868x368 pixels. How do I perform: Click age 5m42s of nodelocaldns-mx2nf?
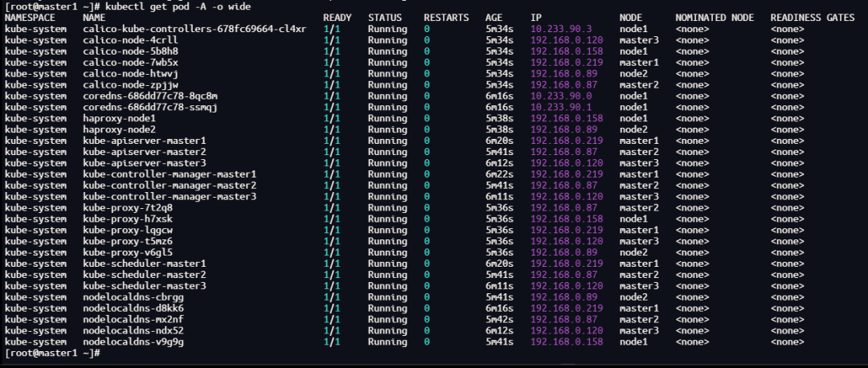[x=499, y=319]
